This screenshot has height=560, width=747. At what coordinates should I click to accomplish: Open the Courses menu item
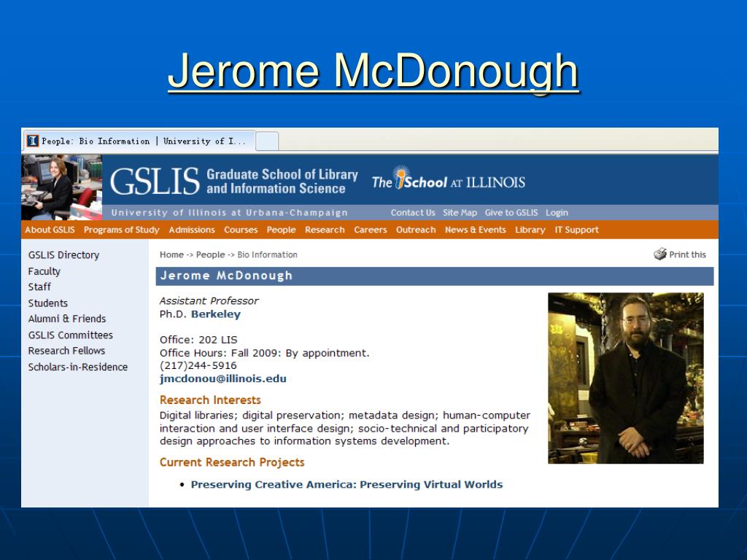click(241, 230)
